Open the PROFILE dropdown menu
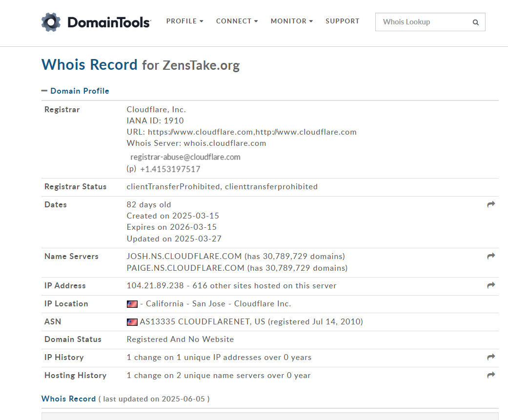The image size is (508, 420). (x=184, y=21)
